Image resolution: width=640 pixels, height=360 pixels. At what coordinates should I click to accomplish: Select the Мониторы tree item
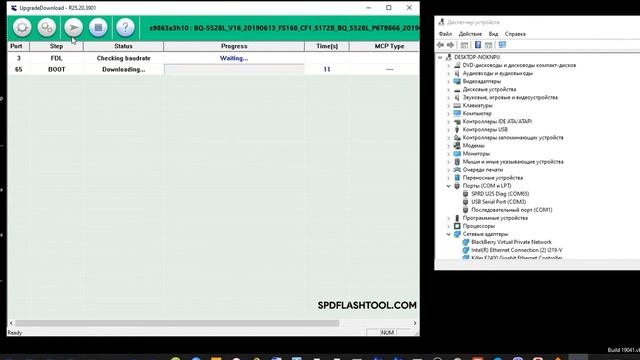[476, 154]
